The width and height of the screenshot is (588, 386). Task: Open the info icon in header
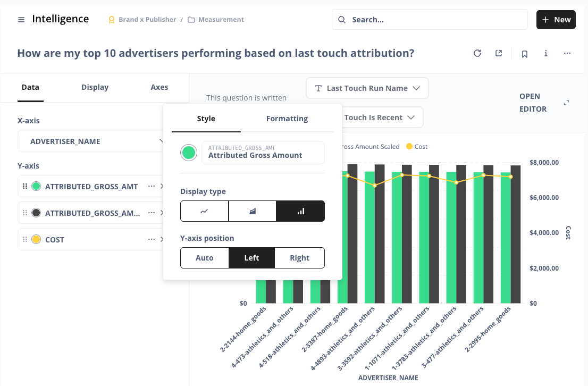[546, 53]
